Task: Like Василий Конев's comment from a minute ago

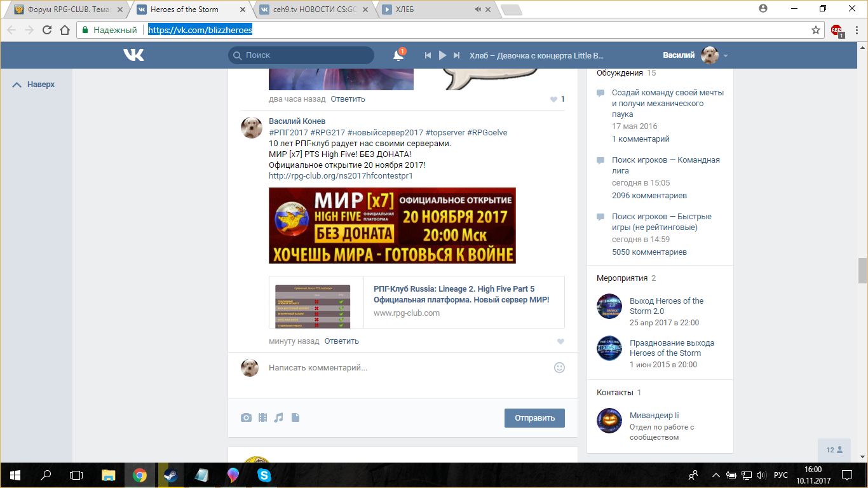Action: point(560,342)
